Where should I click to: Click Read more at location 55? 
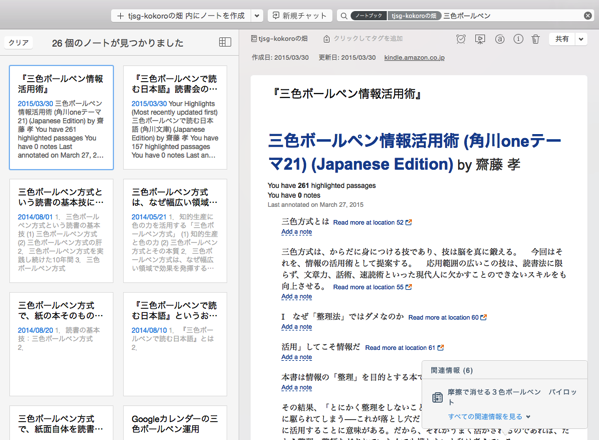[368, 287]
